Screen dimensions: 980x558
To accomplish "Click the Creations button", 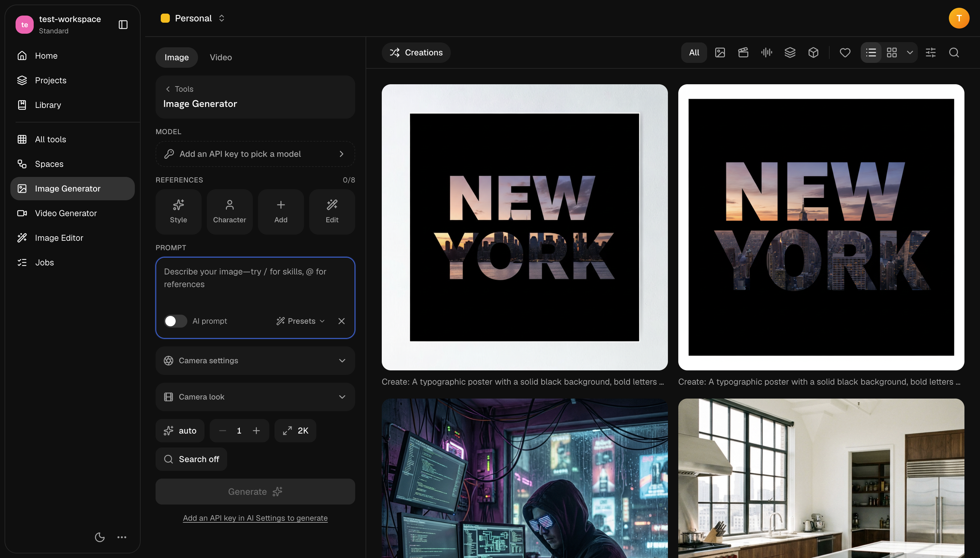I will (x=416, y=52).
